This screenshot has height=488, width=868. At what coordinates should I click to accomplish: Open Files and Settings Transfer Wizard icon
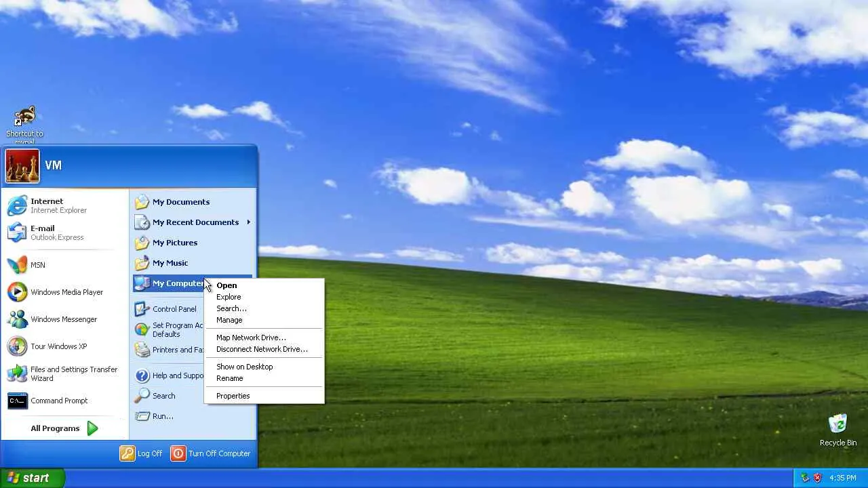[18, 373]
